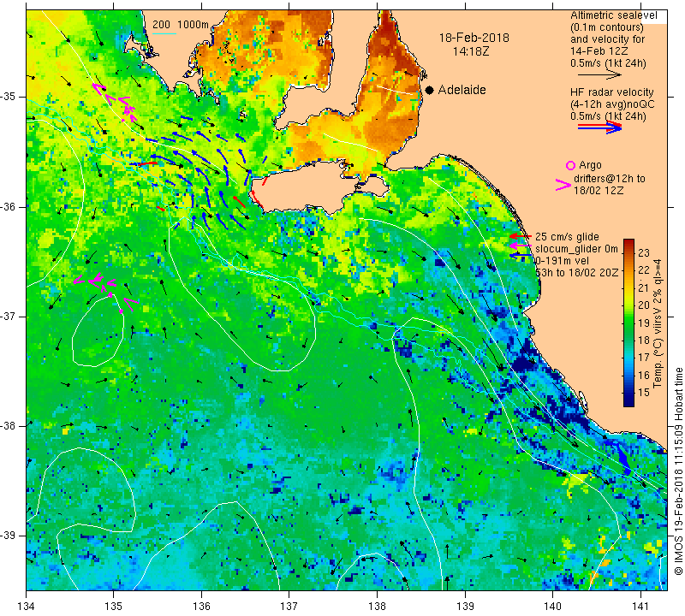Screen dimensions: 685x616
Task: Click the '14-Feb 12Z' legend date text
Action: [599, 51]
